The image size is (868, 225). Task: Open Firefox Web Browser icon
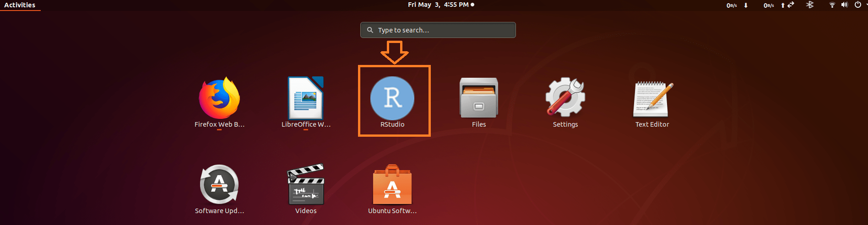pyautogui.click(x=219, y=98)
